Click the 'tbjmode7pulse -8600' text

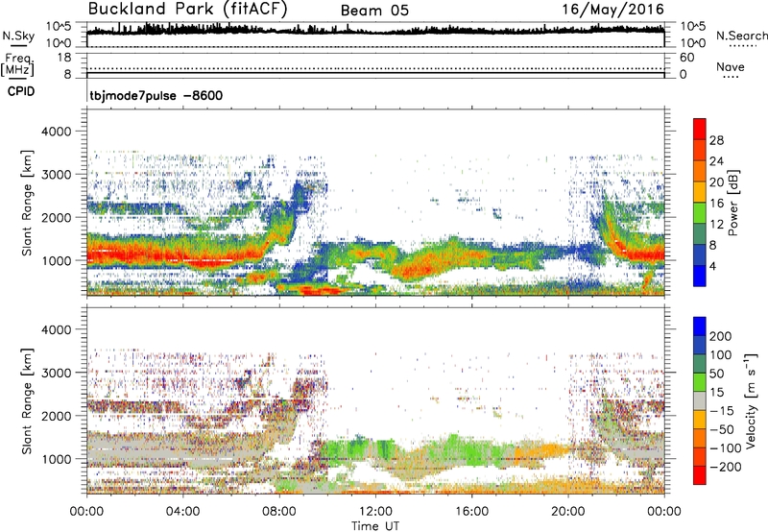coord(156,95)
